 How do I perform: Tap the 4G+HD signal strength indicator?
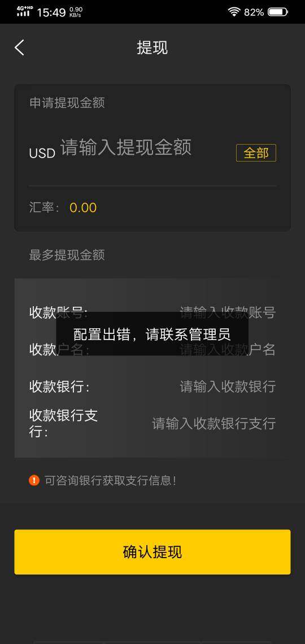[25, 11]
